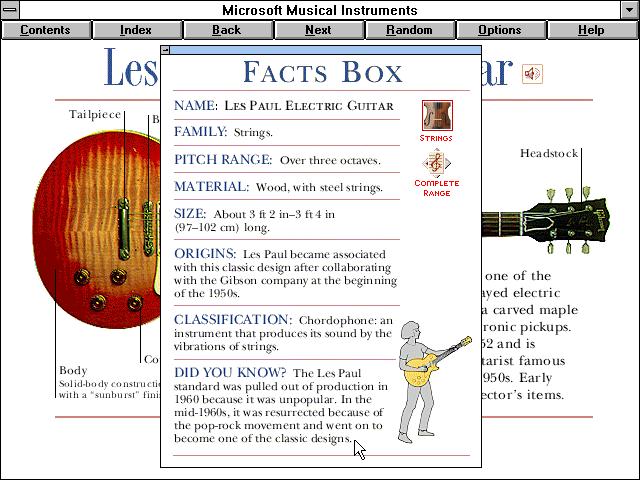Click the Headstock label

[x=549, y=153]
